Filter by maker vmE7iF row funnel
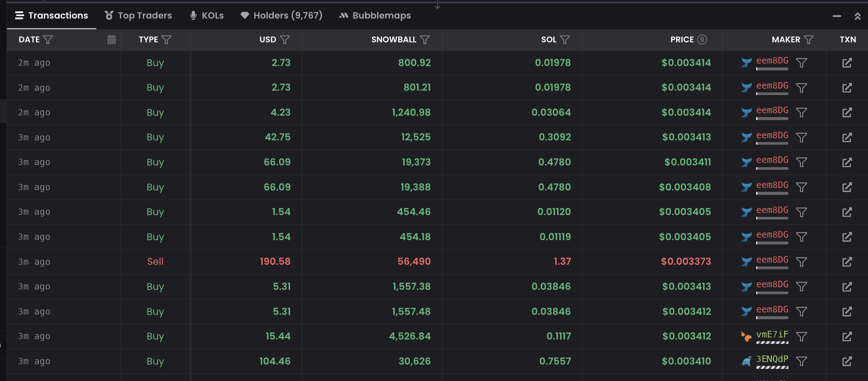This screenshot has height=381, width=868. 802,337
